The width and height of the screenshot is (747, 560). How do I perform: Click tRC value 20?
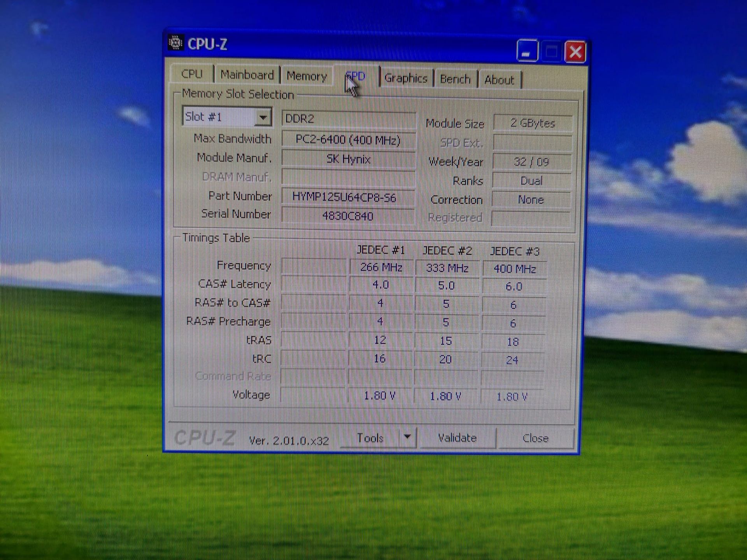(x=445, y=359)
